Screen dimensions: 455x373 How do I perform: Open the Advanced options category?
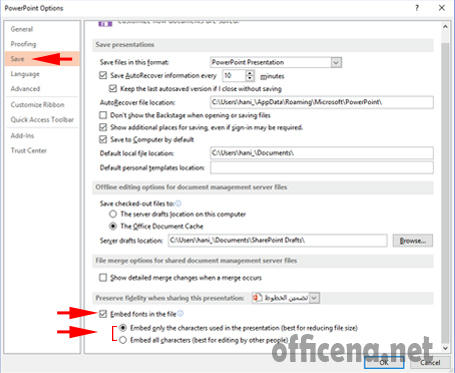click(x=25, y=89)
